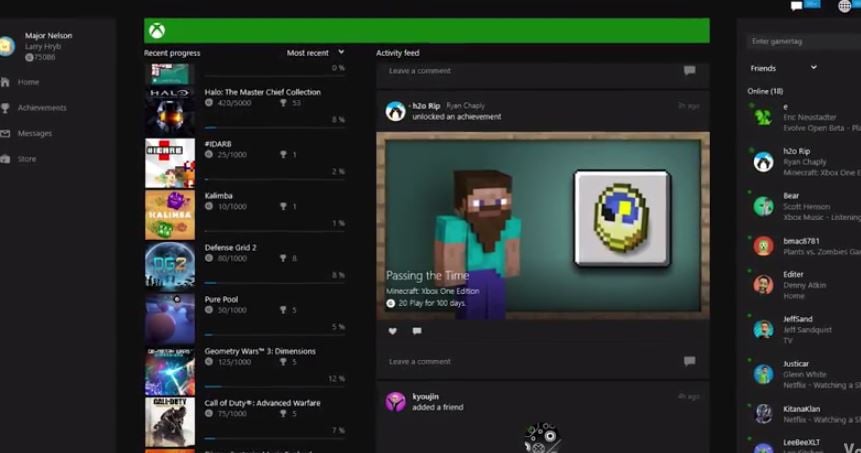861x453 pixels.
Task: Select friend Editer Denny Atkin
Action: pyautogui.click(x=804, y=285)
